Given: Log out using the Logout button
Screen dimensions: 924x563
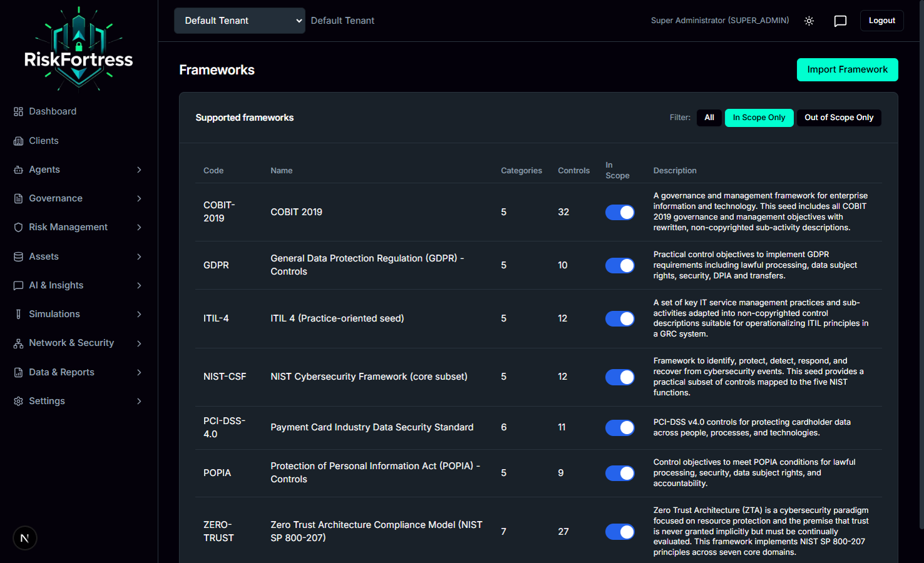Looking at the screenshot, I should (881, 20).
